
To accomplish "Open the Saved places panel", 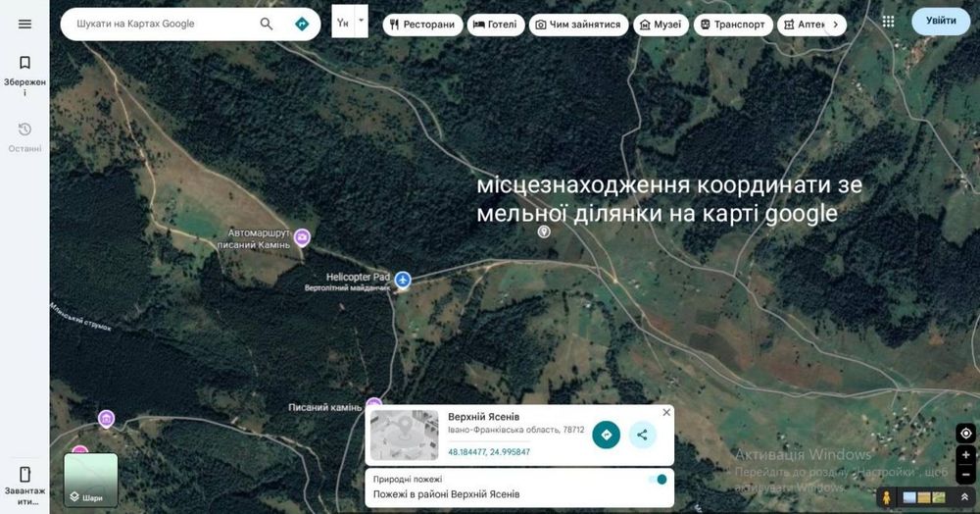I will click(24, 76).
